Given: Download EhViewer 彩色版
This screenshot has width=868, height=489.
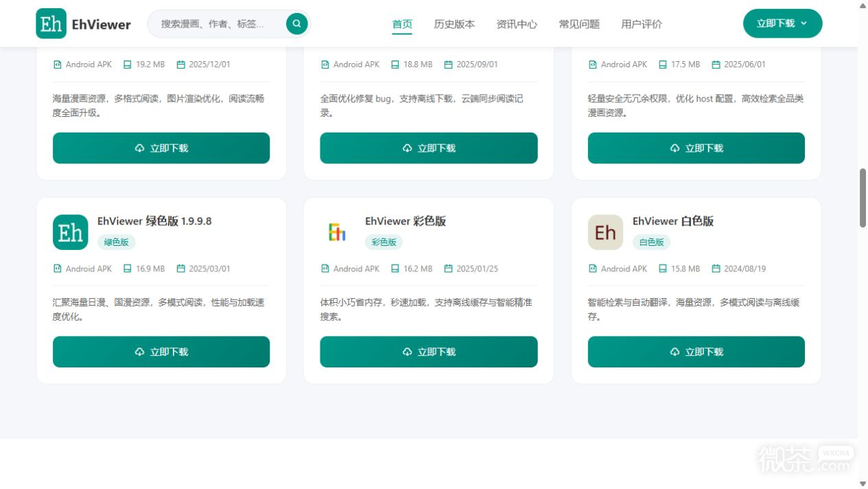Looking at the screenshot, I should click(x=429, y=352).
